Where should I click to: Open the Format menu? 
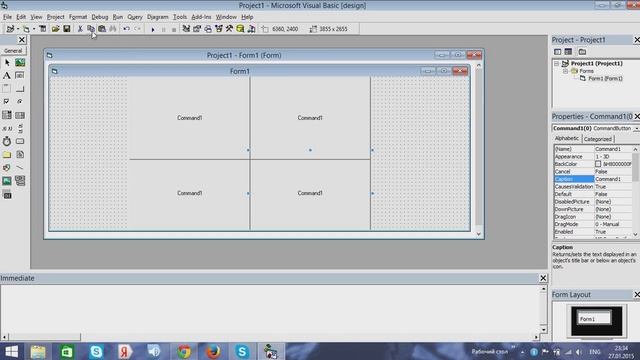[x=78, y=17]
